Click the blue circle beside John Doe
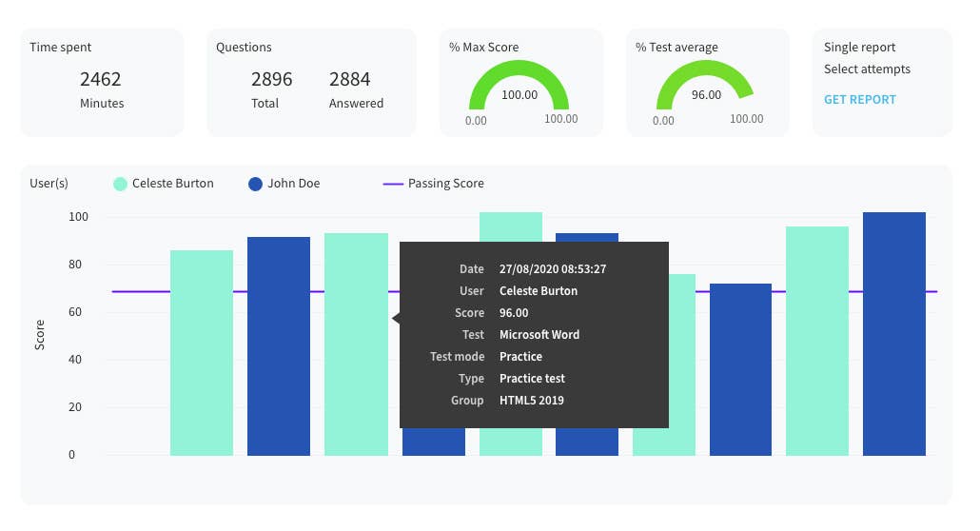This screenshot has width=980, height=531. pos(255,185)
